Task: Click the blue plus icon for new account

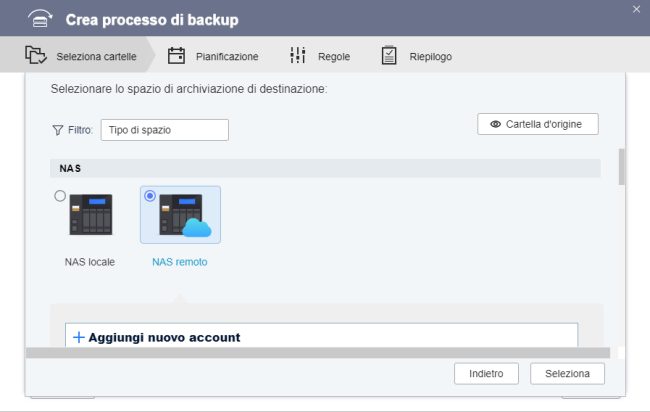Action: [x=78, y=337]
